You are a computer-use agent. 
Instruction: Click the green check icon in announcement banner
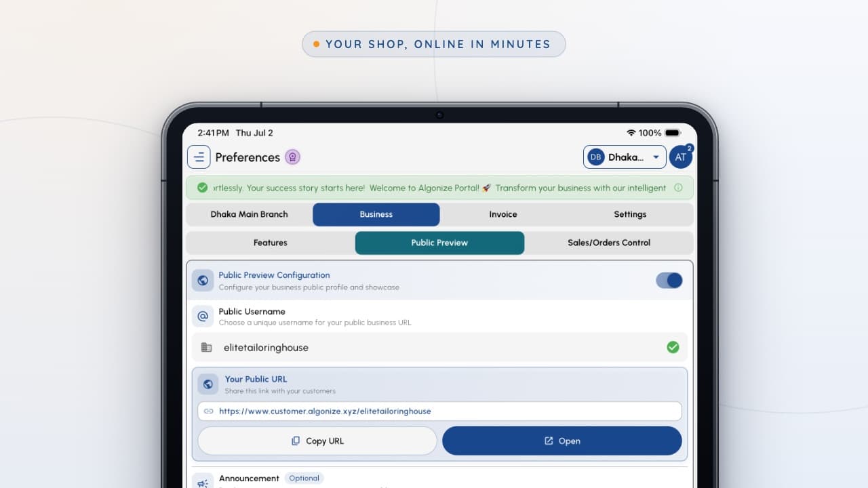click(202, 188)
